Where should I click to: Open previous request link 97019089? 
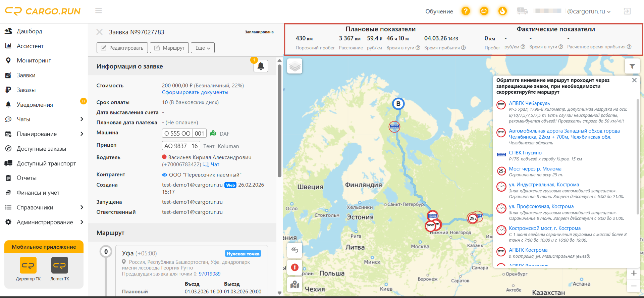(x=210, y=274)
